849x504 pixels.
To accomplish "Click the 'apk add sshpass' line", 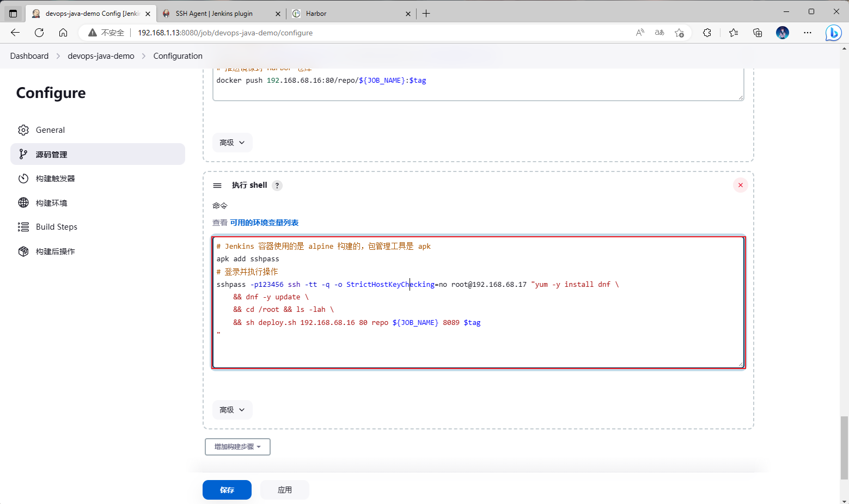I will click(x=248, y=259).
